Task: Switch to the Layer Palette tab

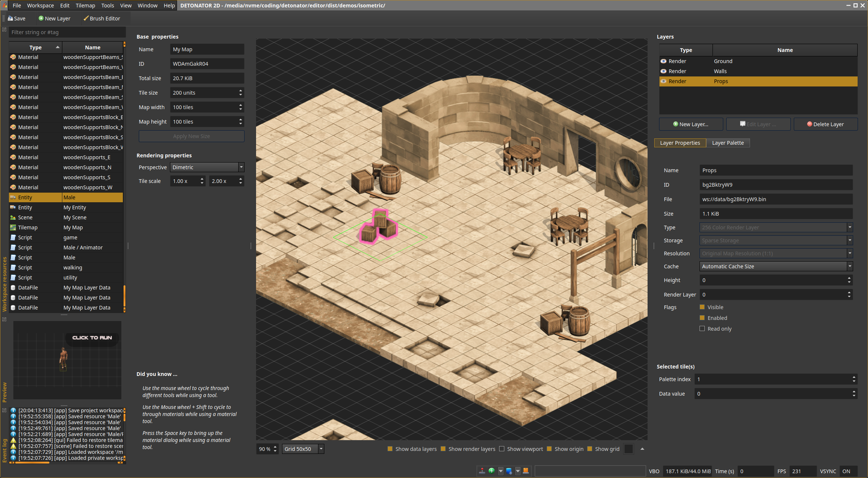Action: tap(728, 143)
